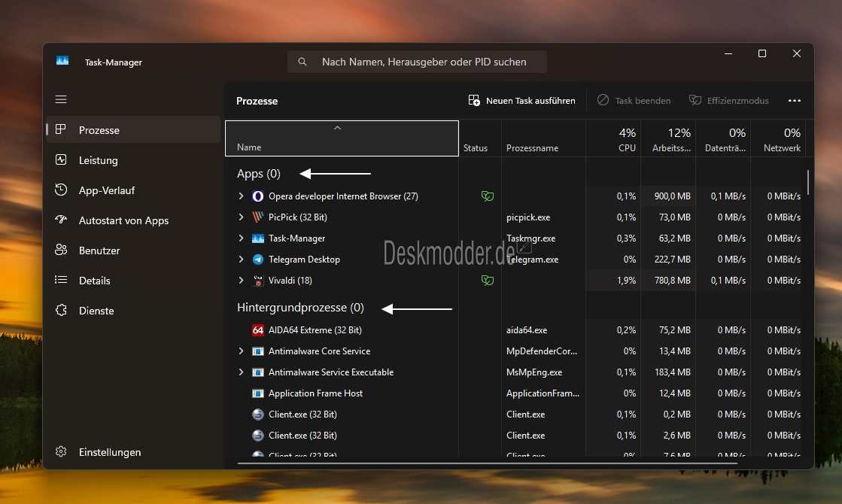Click the Antimalware Core Service icon

(x=258, y=351)
